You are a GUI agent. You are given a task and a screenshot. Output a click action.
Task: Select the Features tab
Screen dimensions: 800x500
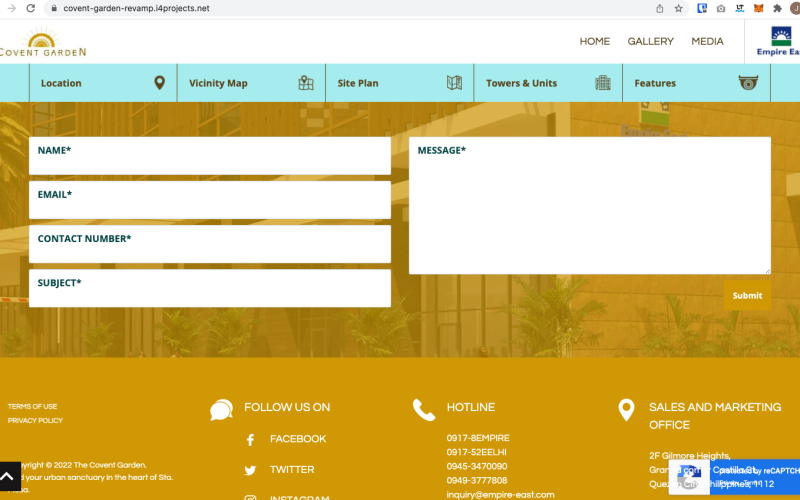click(x=696, y=83)
